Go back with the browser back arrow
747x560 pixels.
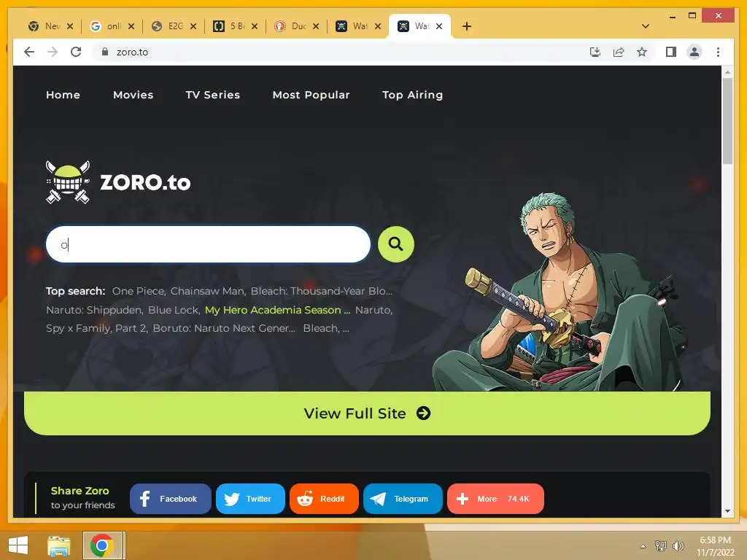(29, 52)
